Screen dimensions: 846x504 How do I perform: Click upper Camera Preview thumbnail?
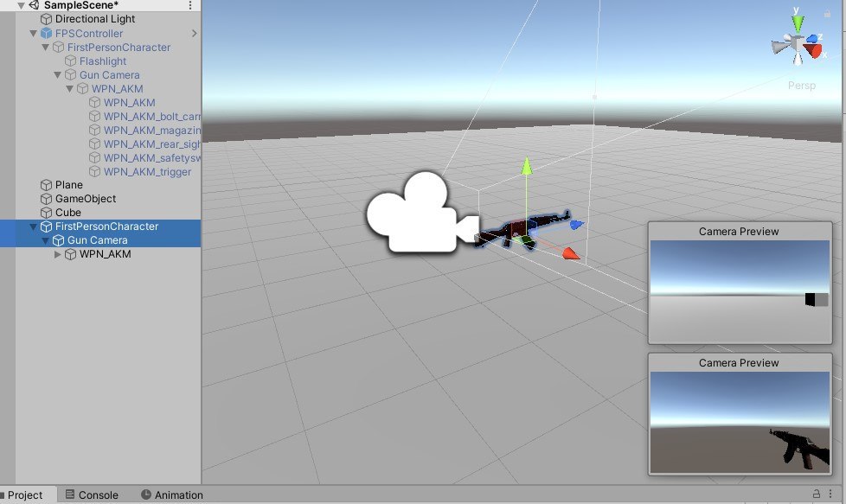pos(740,290)
